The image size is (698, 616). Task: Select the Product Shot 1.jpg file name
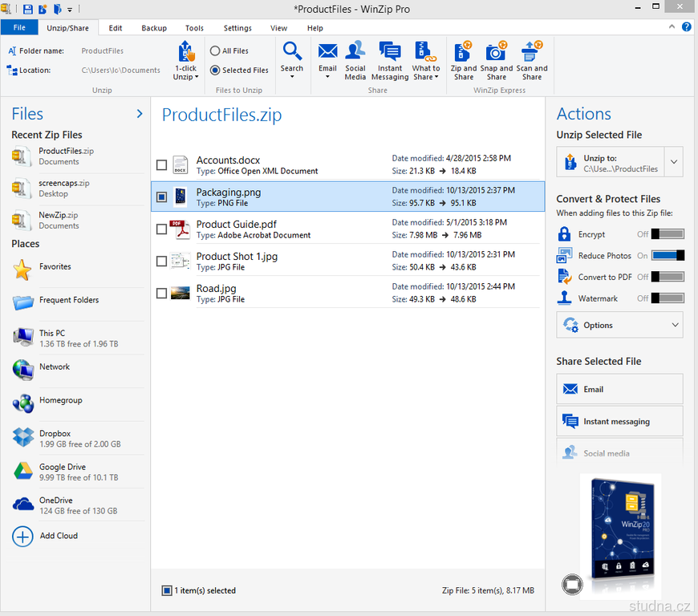(237, 257)
